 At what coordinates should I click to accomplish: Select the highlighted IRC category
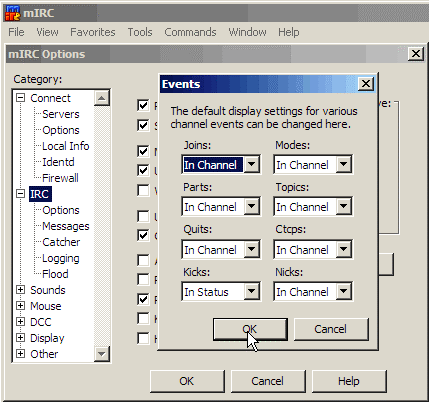pos(39,194)
